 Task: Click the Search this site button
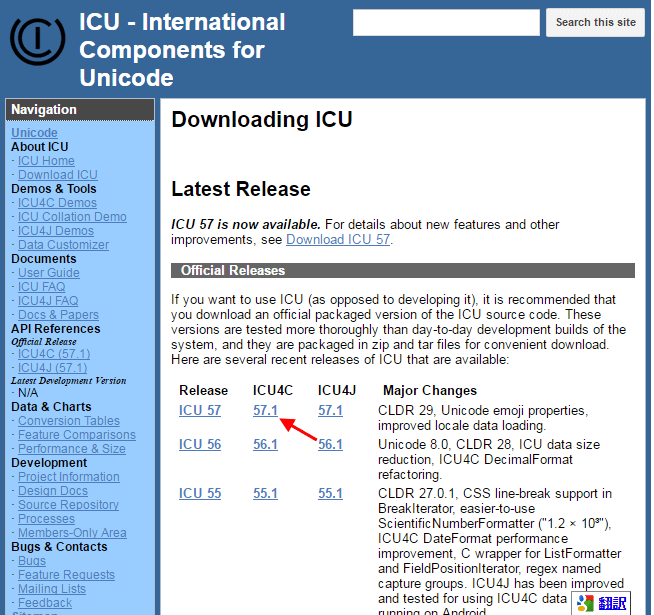595,23
